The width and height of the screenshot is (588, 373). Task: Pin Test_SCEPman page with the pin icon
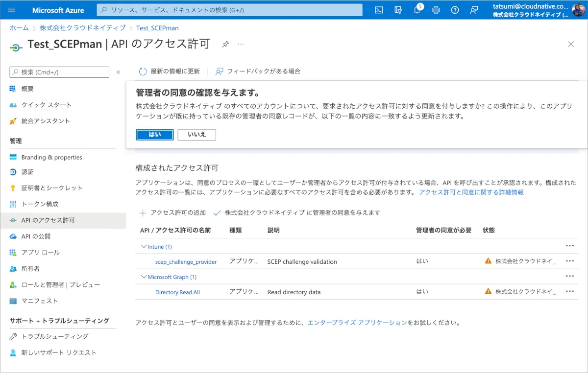(x=225, y=44)
